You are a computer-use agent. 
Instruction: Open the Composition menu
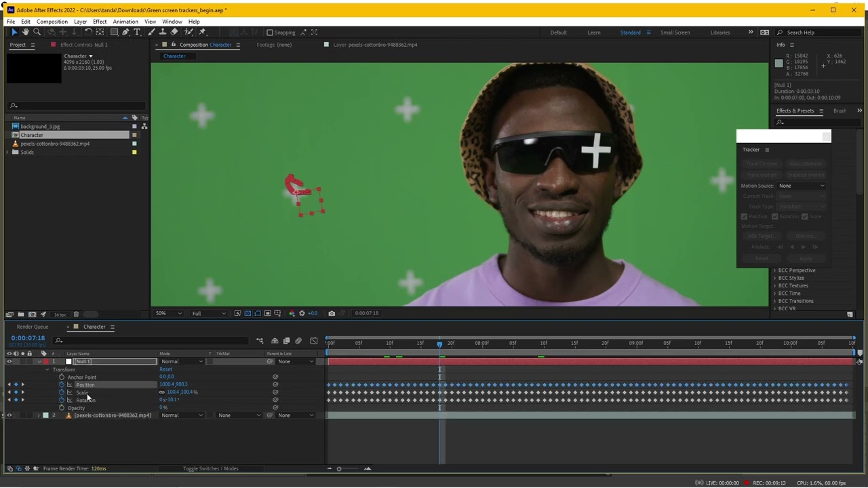pyautogui.click(x=52, y=22)
